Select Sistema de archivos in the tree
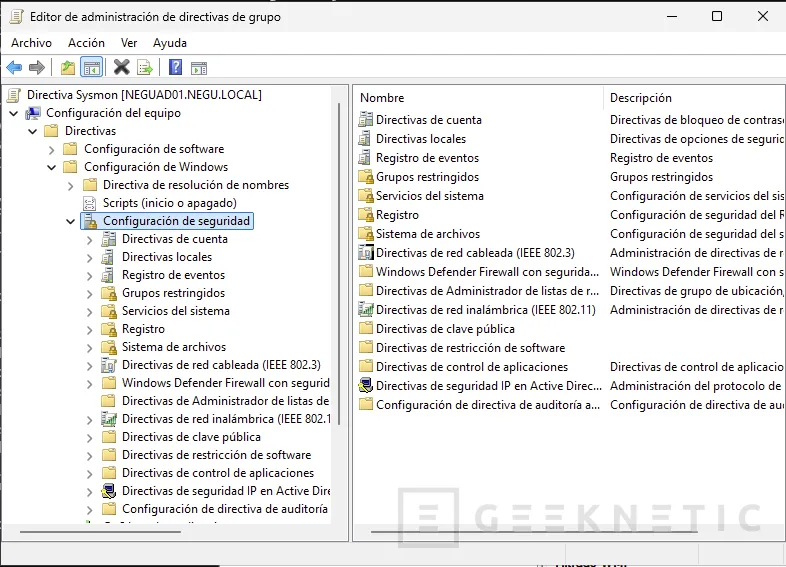This screenshot has width=786, height=567. 174,347
